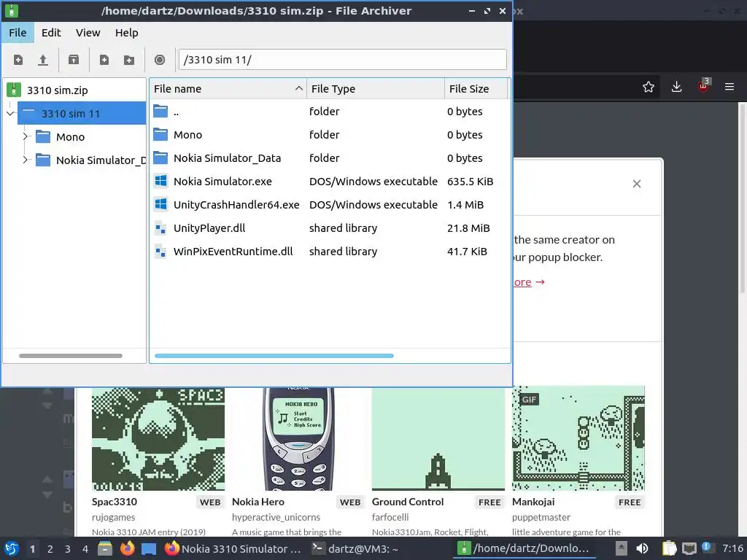Screen dimensions: 747x560
Task: Click the Add Folder toolbar icon
Action: (x=129, y=60)
